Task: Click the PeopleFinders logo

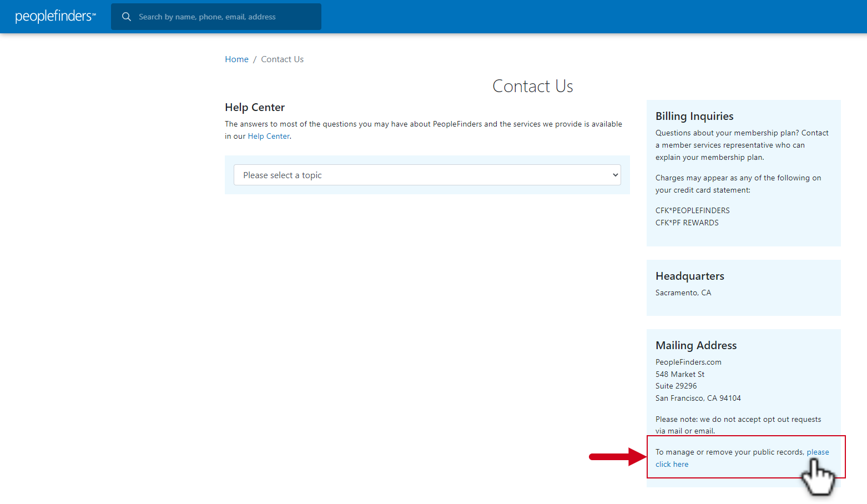Action: [56, 17]
